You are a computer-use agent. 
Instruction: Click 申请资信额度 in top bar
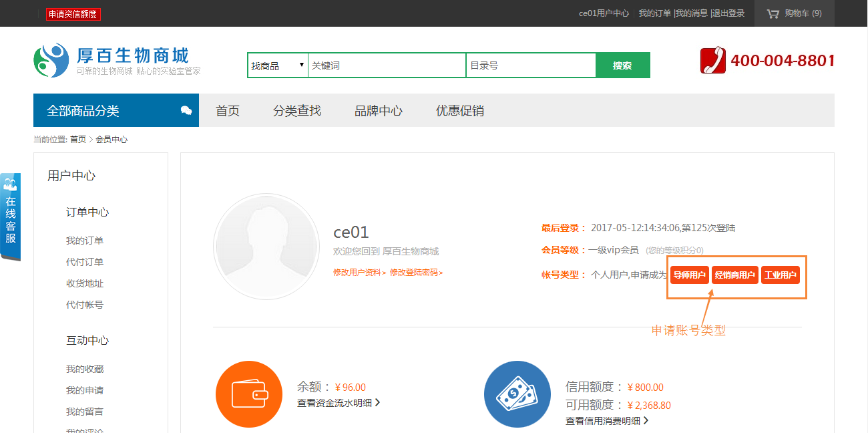click(x=73, y=14)
